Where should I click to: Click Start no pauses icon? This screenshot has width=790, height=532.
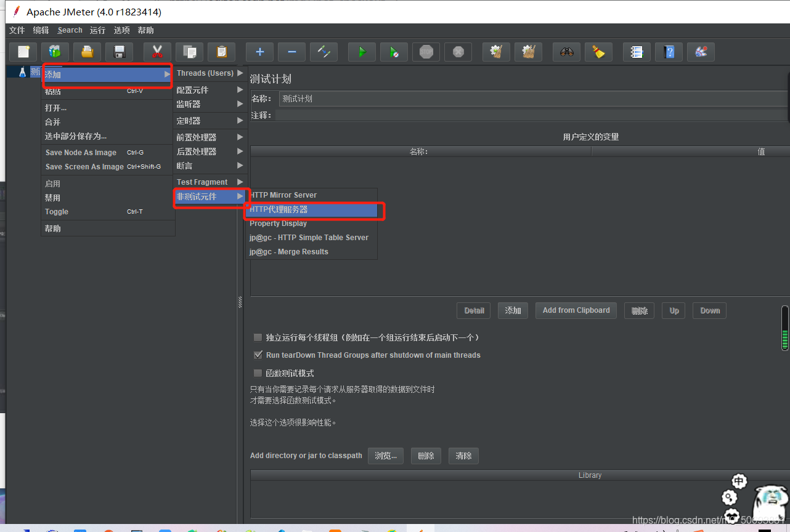click(x=394, y=52)
